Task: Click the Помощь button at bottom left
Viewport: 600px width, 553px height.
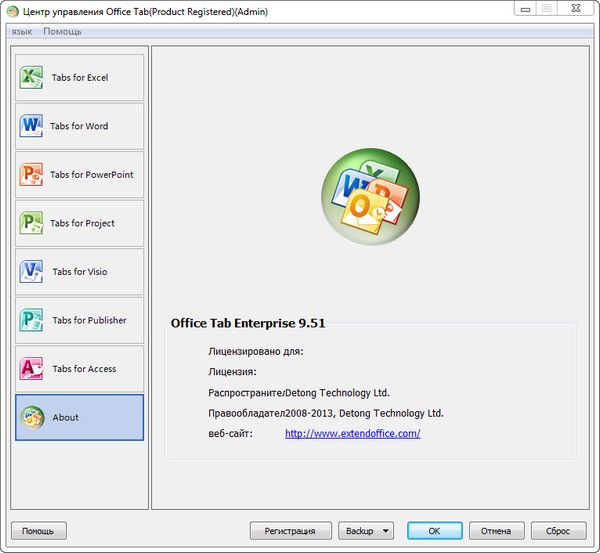Action: tap(39, 531)
